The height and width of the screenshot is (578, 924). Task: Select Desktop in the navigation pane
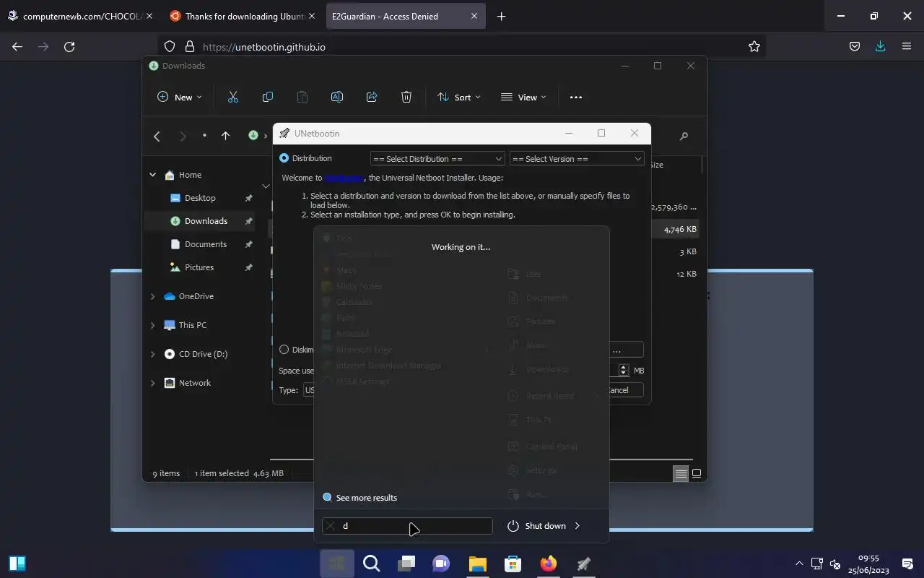199,198
